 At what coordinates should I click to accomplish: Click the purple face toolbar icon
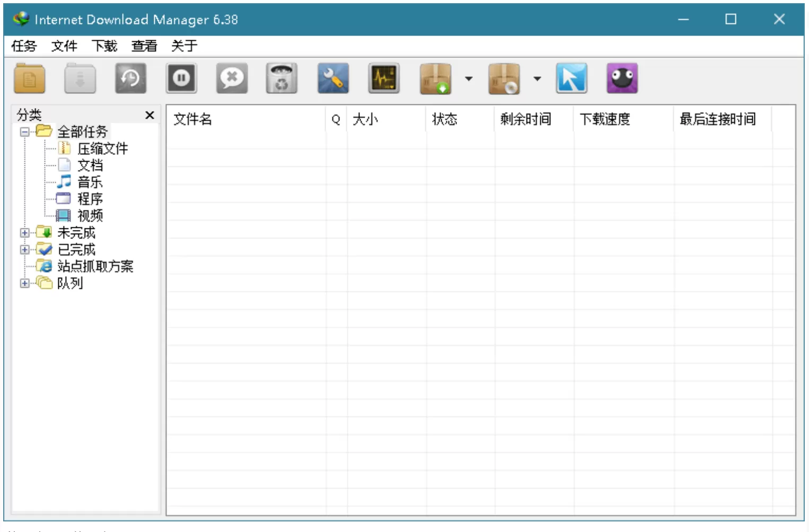[x=622, y=79]
